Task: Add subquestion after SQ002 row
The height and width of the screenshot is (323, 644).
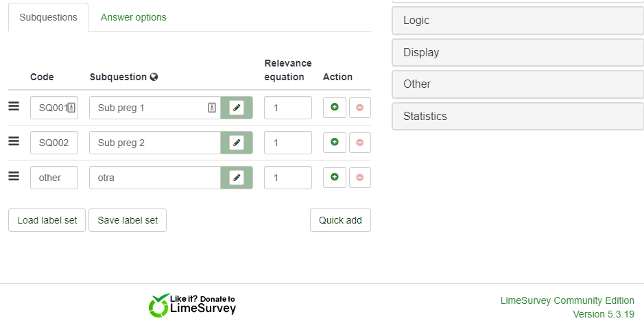Action: (x=335, y=143)
